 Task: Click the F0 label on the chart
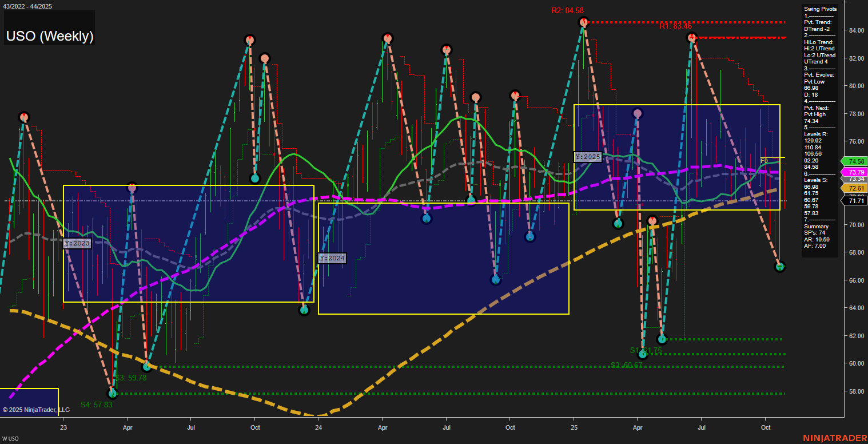click(x=764, y=161)
